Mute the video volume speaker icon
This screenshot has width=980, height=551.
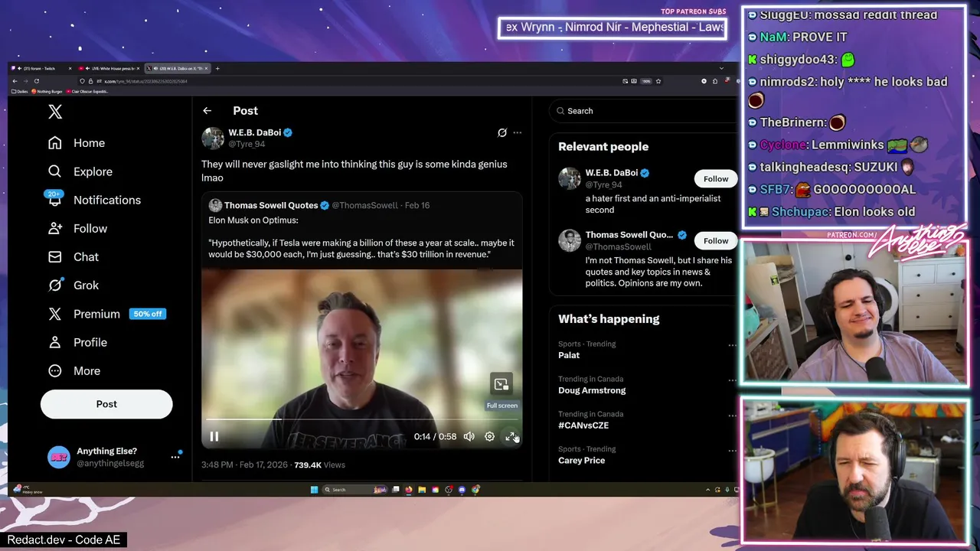[469, 436]
